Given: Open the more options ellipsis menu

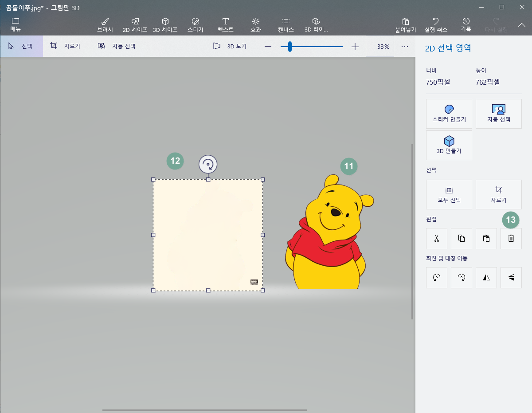Looking at the screenshot, I should 404,47.
